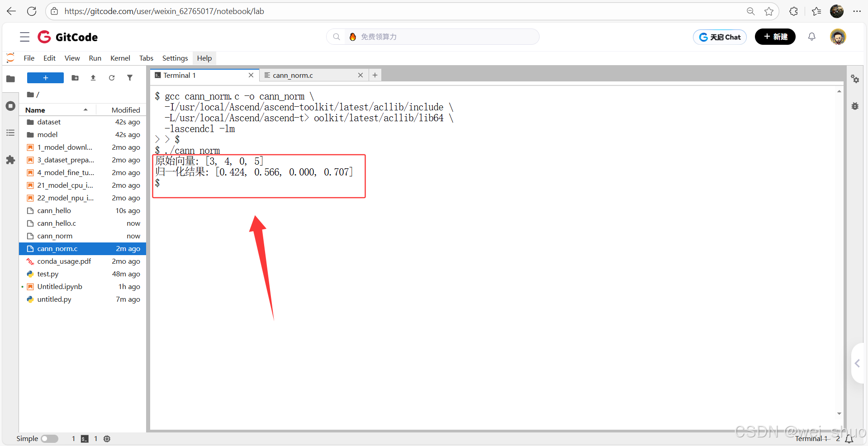Toggle Simple interface mode switch
868x446 pixels.
[x=49, y=439]
